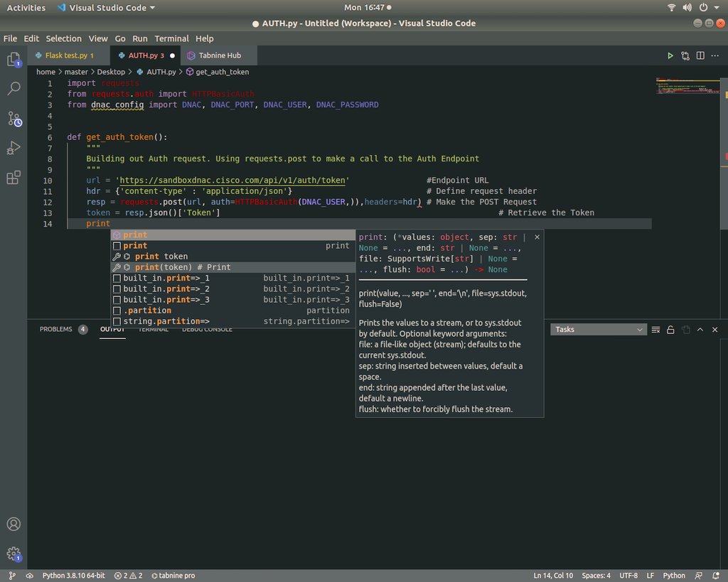This screenshot has width=728, height=582.
Task: Maximize panel size with chevron toggle
Action: click(x=700, y=329)
